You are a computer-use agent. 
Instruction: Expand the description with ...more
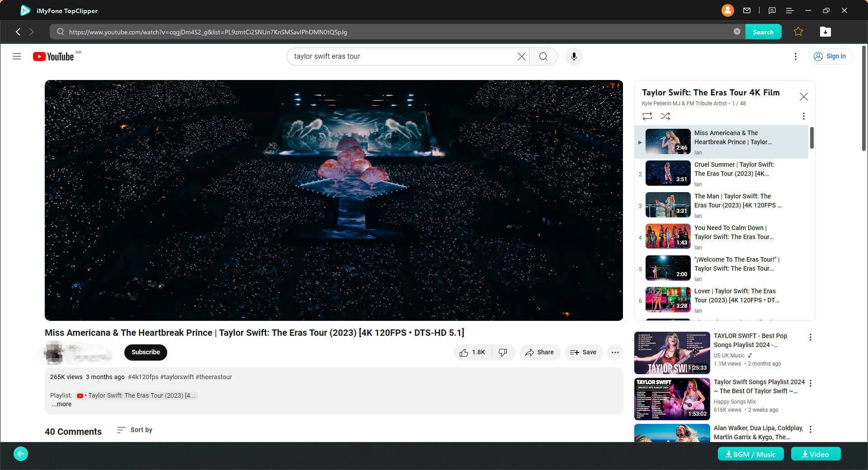tap(61, 404)
